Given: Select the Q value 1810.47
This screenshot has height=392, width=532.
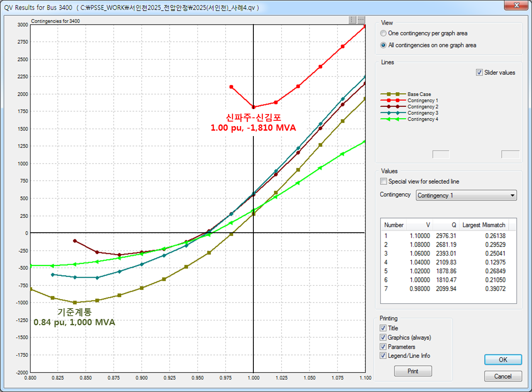Looking at the screenshot, I should (446, 280).
